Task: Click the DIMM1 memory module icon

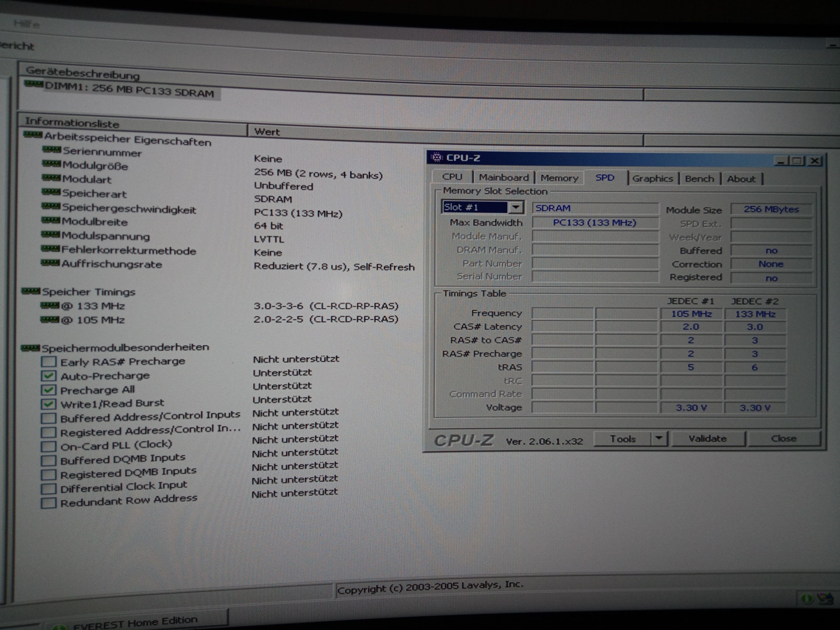Action: point(33,84)
